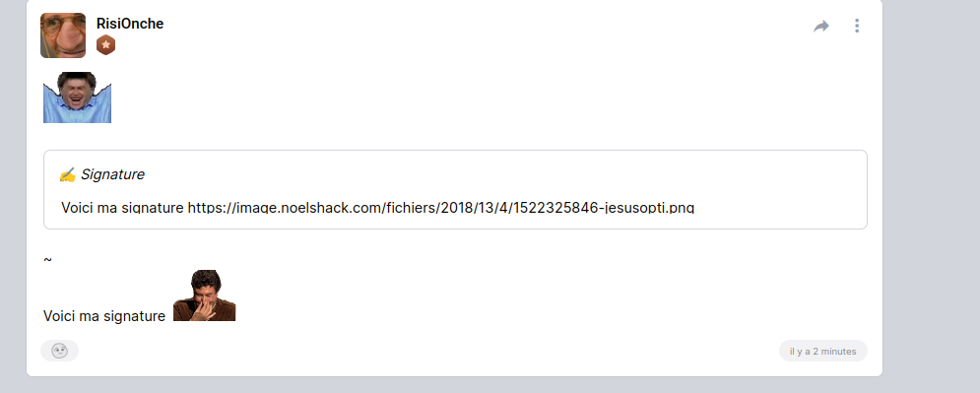This screenshot has width=980, height=393.
Task: Click the gray area below the post card
Action: click(x=454, y=385)
